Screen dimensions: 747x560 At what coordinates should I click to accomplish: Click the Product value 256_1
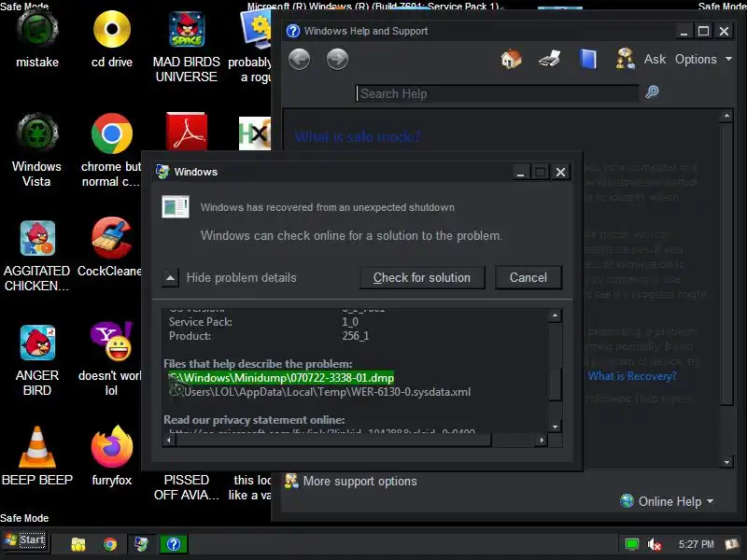point(356,336)
